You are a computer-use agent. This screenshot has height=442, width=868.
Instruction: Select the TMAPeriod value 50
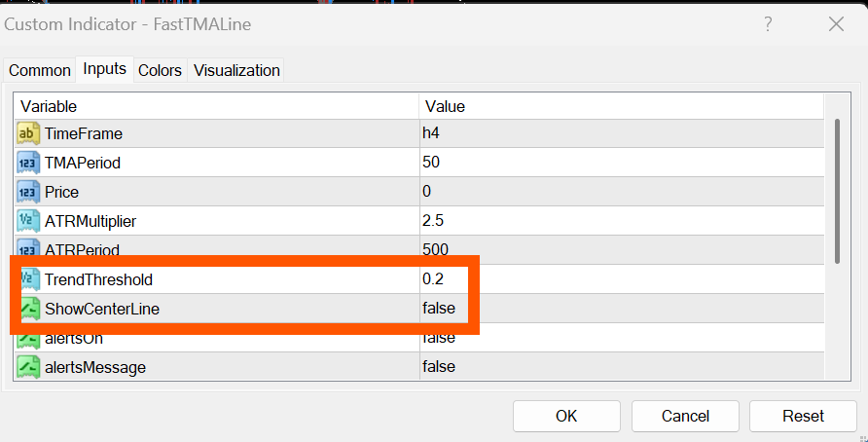point(431,163)
